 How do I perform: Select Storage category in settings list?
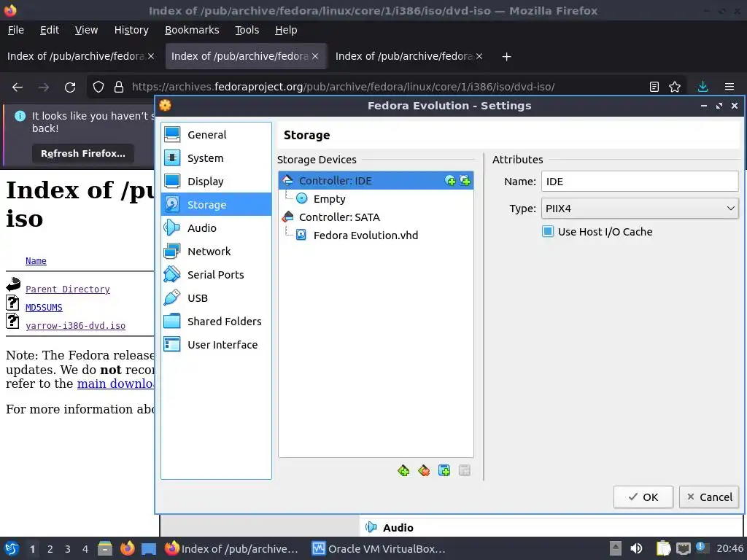216,205
